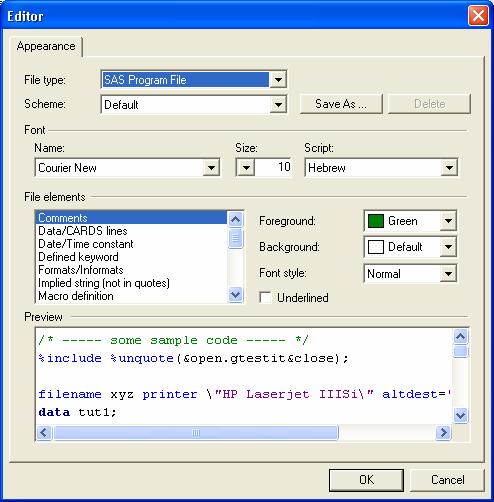The height and width of the screenshot is (502, 494).
Task: Click the %include line in Preview
Action: pos(193,358)
